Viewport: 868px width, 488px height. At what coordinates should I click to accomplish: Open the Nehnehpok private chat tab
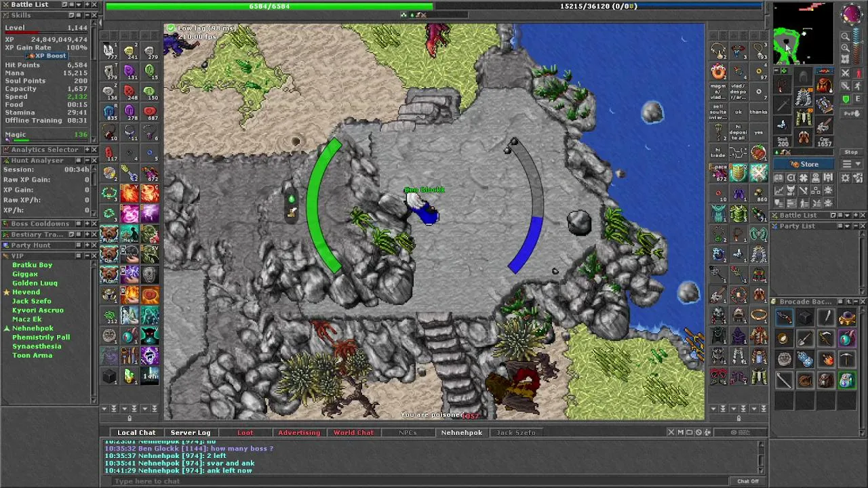click(462, 432)
